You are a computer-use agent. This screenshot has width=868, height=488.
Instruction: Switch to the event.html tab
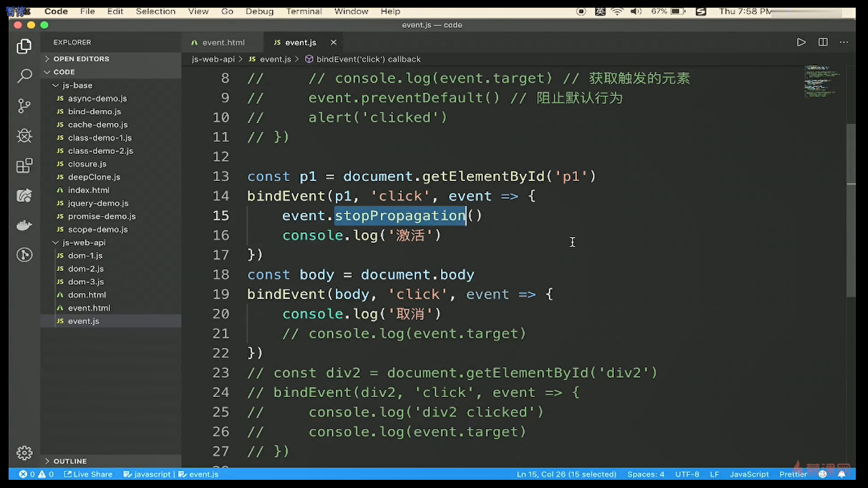[x=222, y=42]
